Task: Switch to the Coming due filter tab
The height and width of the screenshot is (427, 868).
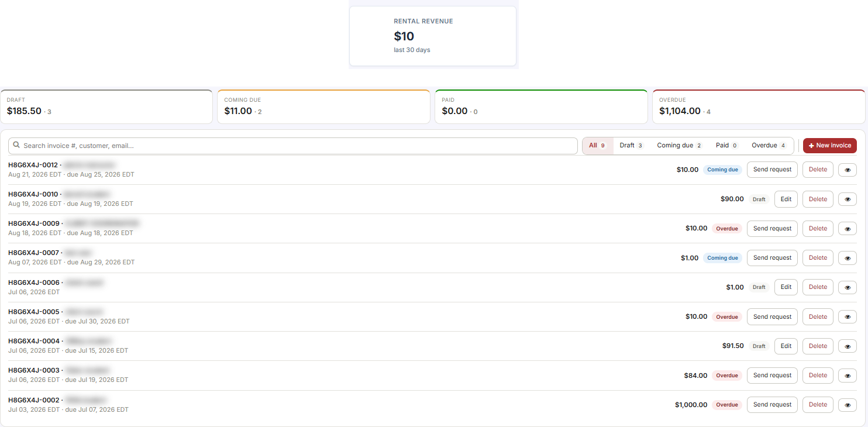Action: click(680, 146)
